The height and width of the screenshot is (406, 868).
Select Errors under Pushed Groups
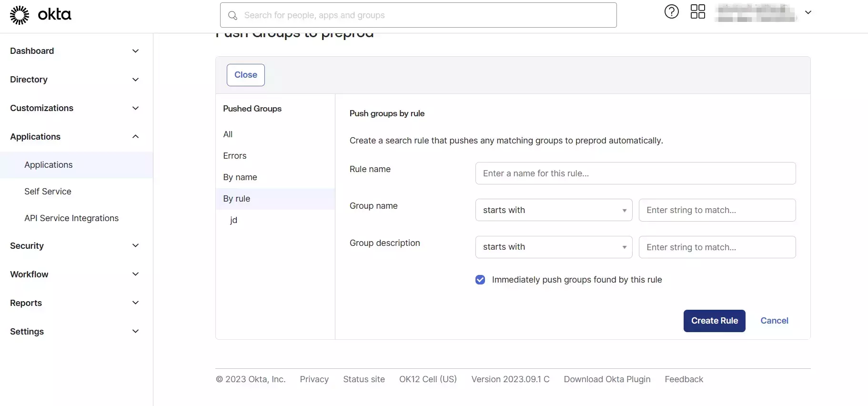pyautogui.click(x=235, y=156)
